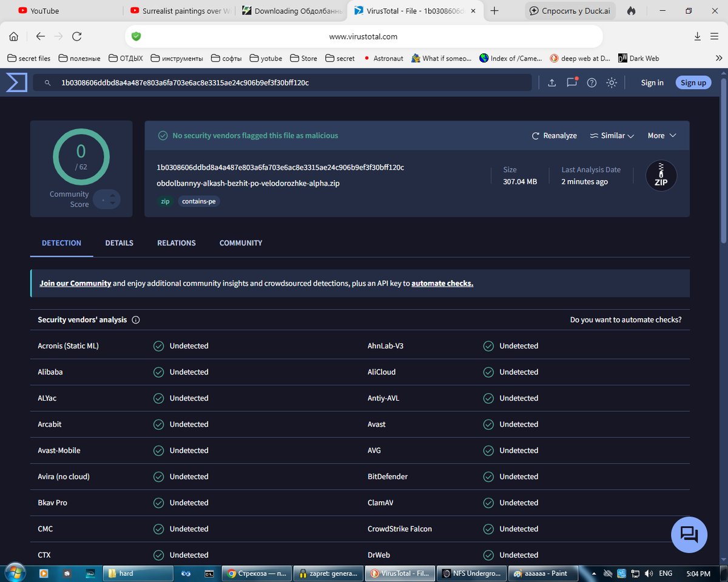
Task: Toggle the light/dark theme sun icon
Action: point(612,82)
